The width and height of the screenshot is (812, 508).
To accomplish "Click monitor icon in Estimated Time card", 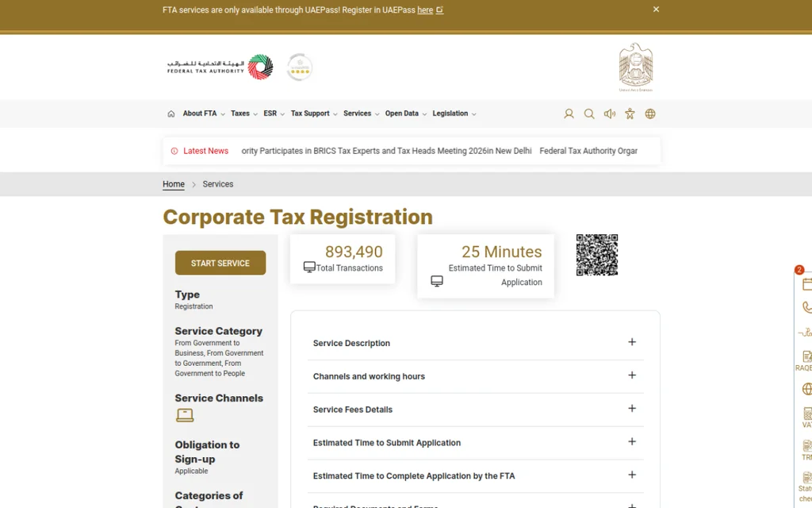I will [437, 281].
